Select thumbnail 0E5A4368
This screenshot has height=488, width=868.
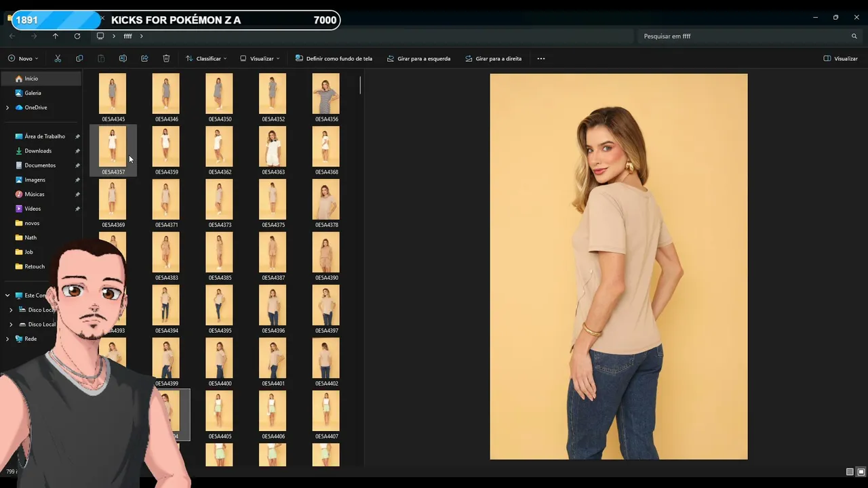[x=326, y=146]
